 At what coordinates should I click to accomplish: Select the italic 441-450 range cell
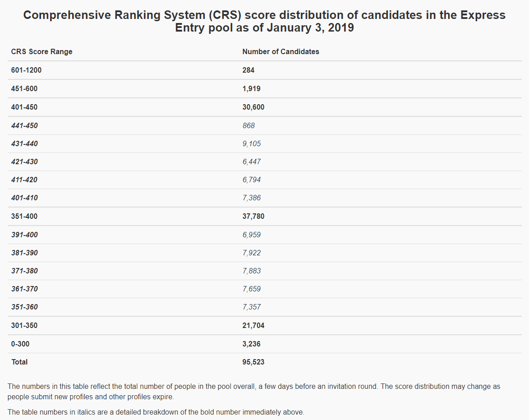24,125
